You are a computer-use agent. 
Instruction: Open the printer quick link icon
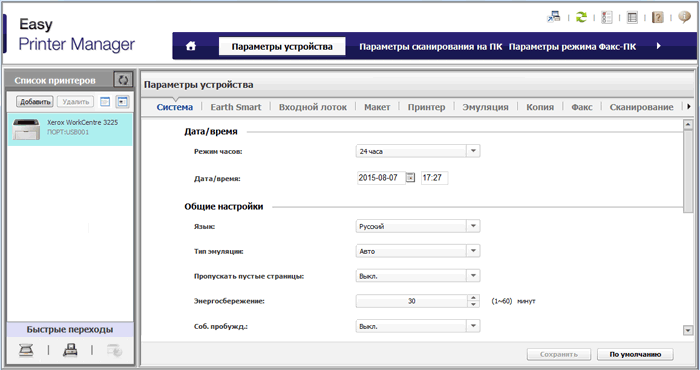coord(70,350)
